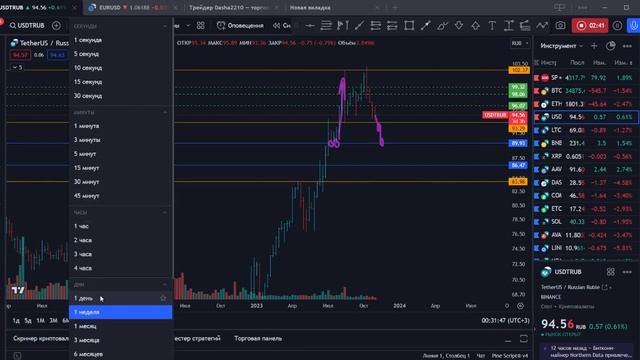Screen dimensions: 640x360
Task: Select the trend line drawing tool
Action: [x=359, y=26]
